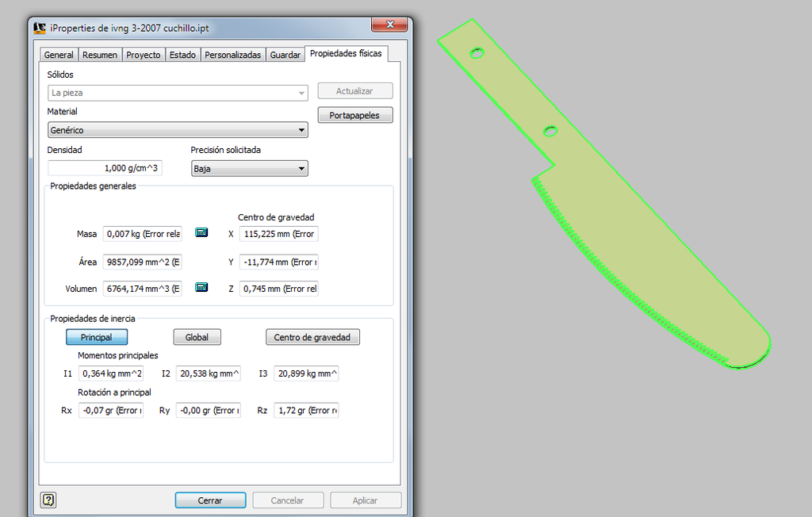Select the Global inertia button

point(197,337)
